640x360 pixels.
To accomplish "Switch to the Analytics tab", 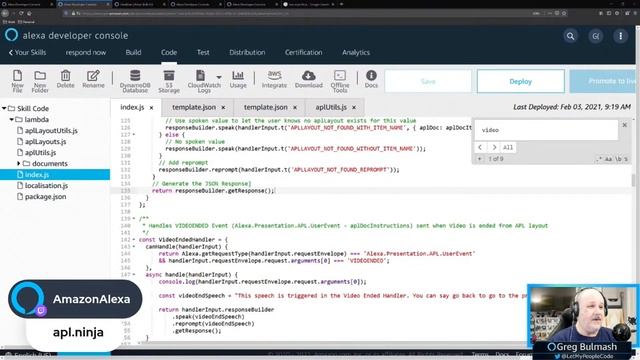I will click(356, 52).
